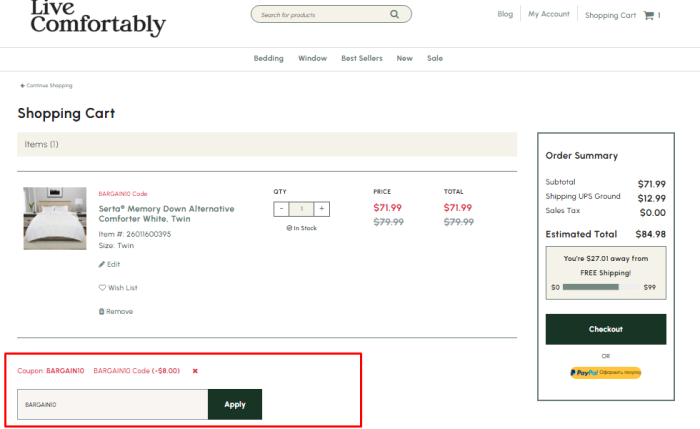
Task: Pay using the PayPal button
Action: [605, 373]
